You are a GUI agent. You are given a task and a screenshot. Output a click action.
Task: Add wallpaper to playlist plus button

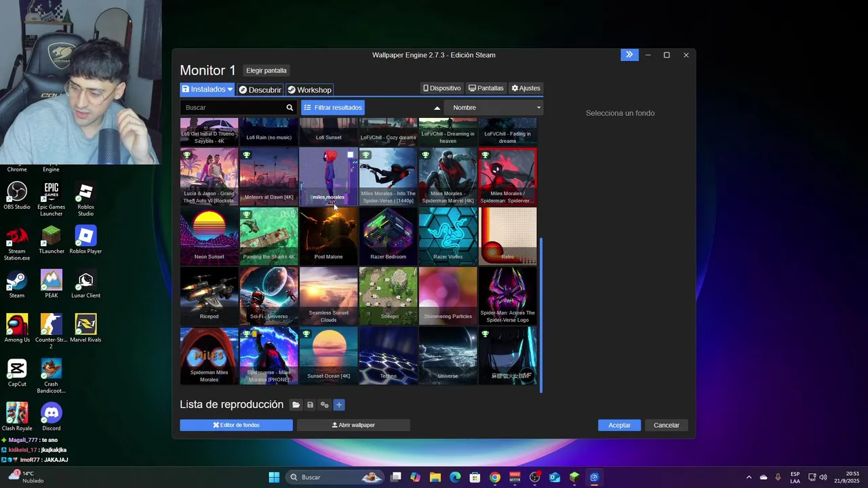point(339,405)
